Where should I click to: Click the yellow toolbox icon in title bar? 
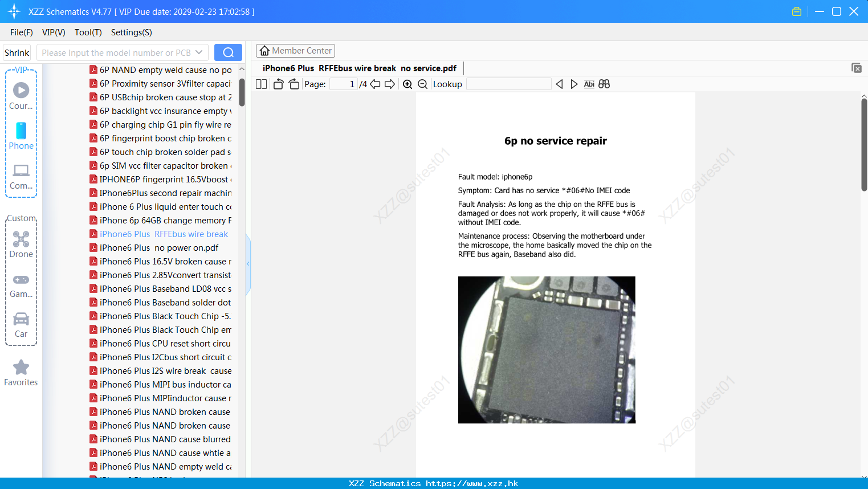pos(797,11)
